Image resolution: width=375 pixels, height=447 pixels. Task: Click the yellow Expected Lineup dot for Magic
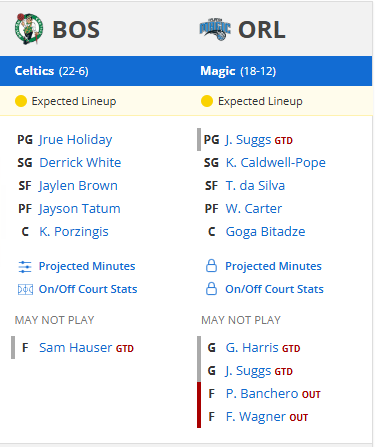(207, 101)
